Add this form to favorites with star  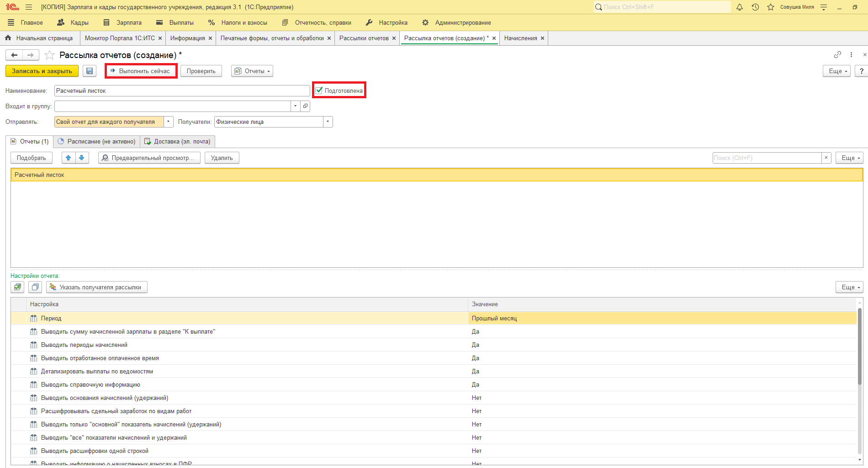click(x=49, y=55)
